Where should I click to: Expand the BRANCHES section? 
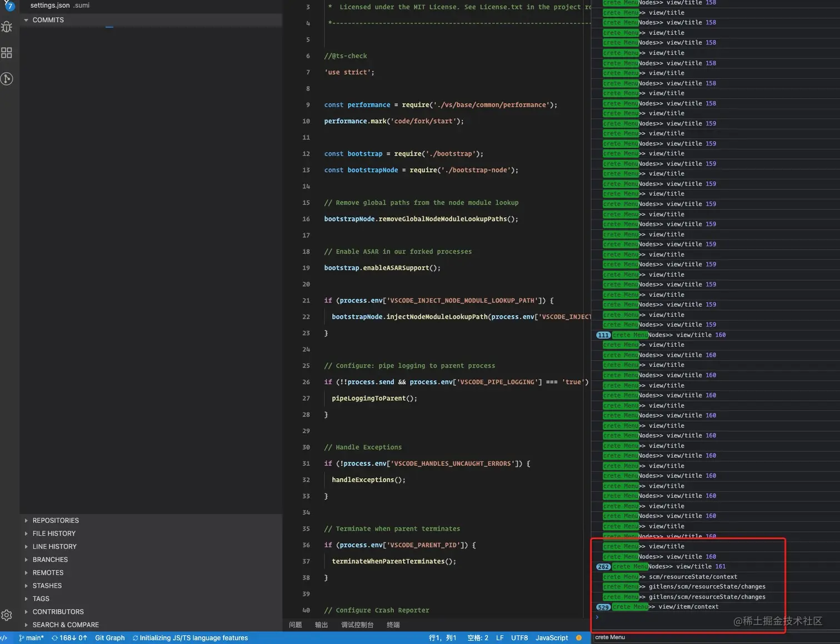click(x=151, y=560)
